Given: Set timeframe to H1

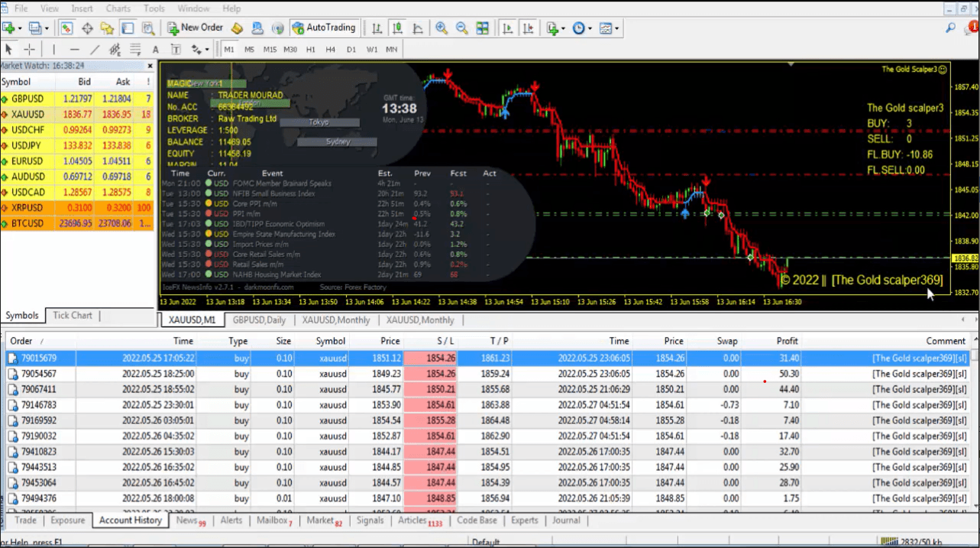Looking at the screenshot, I should click(x=310, y=50).
